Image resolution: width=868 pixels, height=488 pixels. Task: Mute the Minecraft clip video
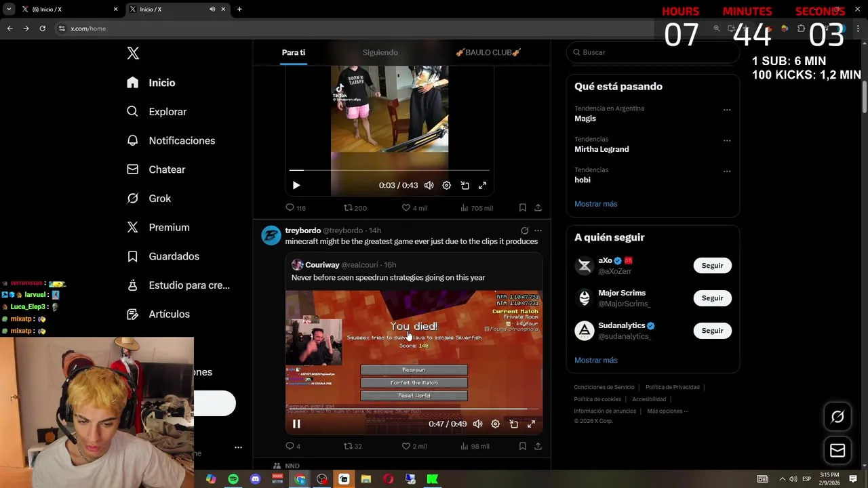point(478,424)
